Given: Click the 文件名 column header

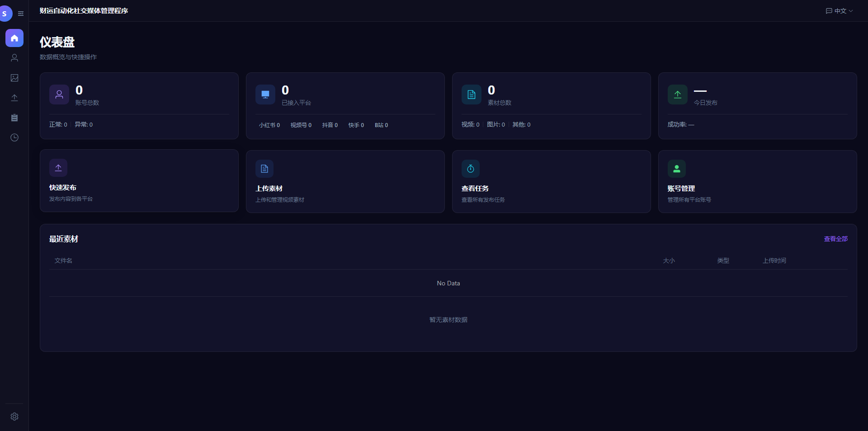Looking at the screenshot, I should coord(63,260).
